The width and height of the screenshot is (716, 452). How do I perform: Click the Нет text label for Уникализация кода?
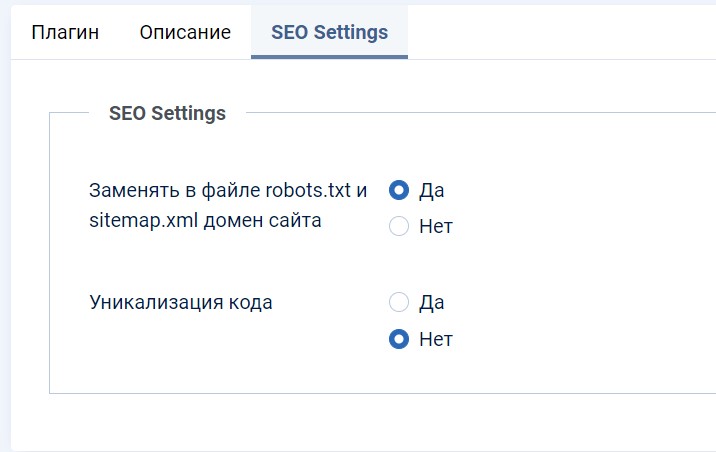click(436, 339)
